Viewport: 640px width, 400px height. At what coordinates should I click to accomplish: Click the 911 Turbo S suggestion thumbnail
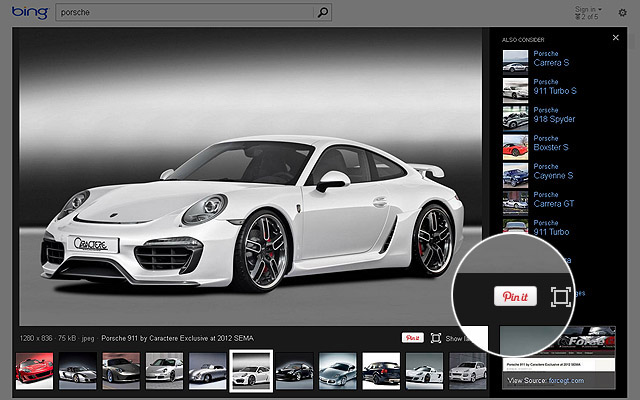click(515, 90)
